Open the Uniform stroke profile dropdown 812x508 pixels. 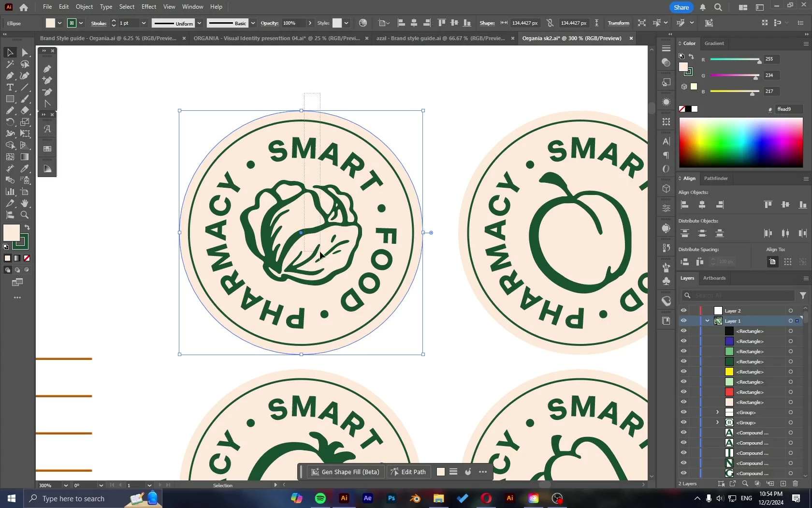coord(199,23)
